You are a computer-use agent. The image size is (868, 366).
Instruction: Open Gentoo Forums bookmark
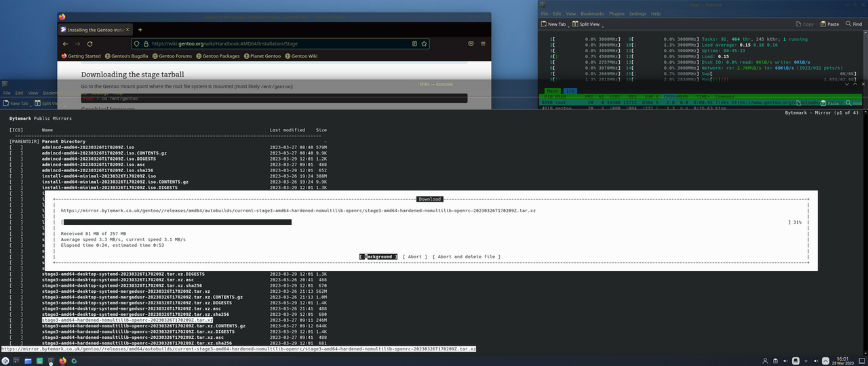[172, 56]
